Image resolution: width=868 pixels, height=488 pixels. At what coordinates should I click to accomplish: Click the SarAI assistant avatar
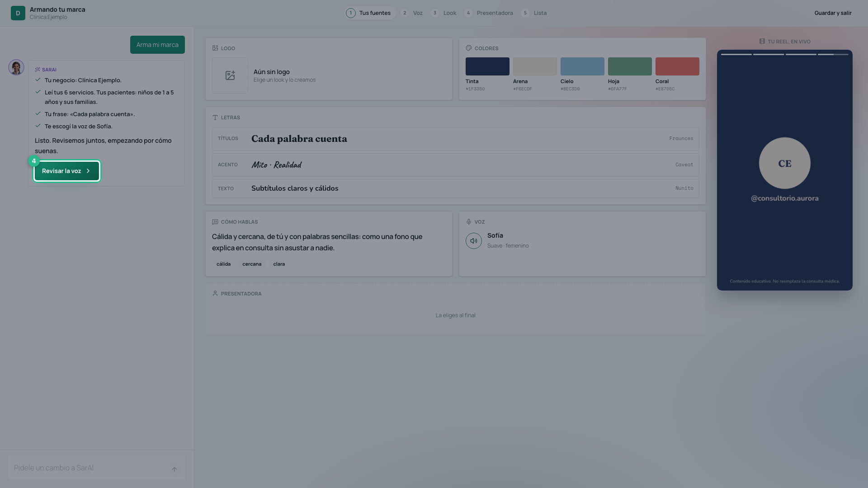pos(16,67)
